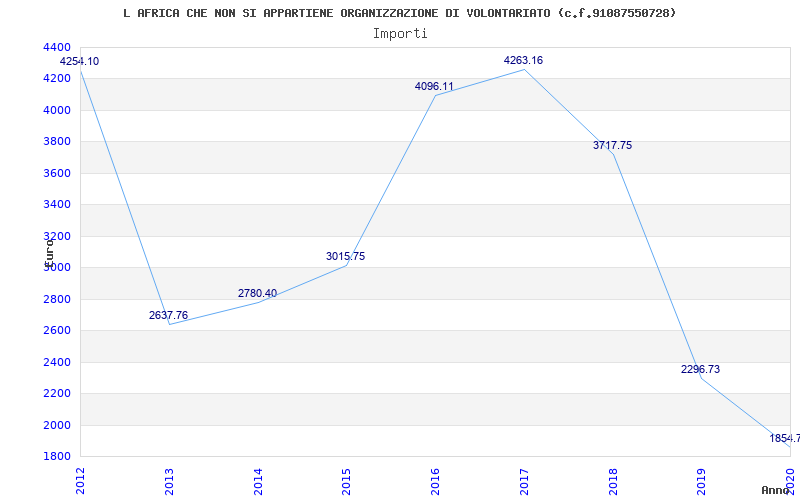Click y-axis value 4400
Viewport: 800px width, 500px height.
tap(58, 47)
